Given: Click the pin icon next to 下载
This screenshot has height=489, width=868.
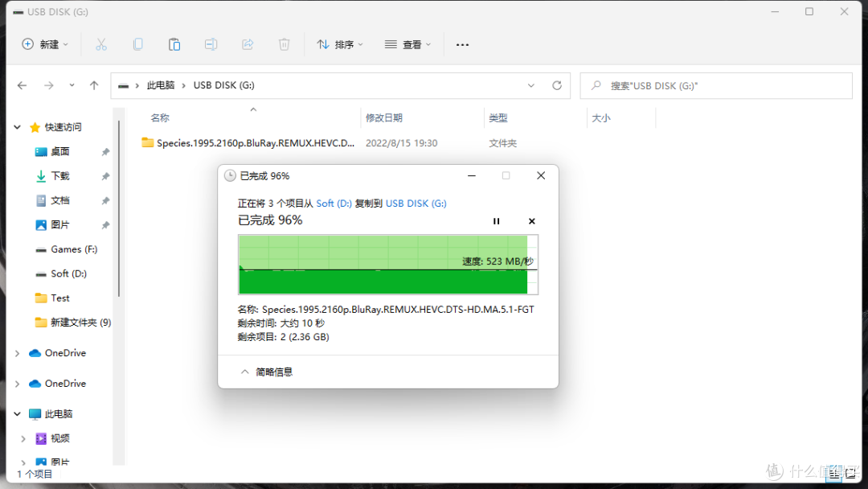Looking at the screenshot, I should (x=105, y=176).
